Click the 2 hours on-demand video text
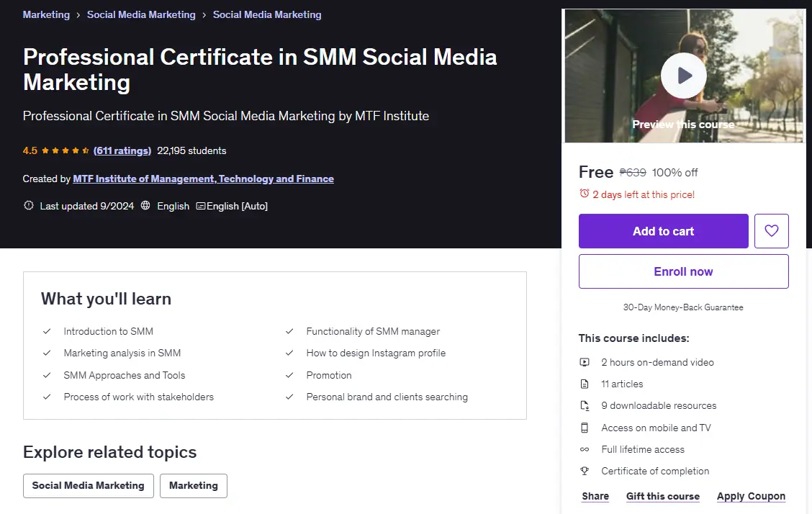812x514 pixels. tap(658, 362)
